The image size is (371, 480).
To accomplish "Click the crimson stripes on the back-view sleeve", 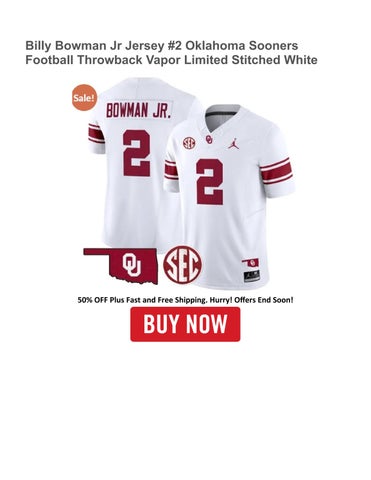I will click(x=96, y=134).
